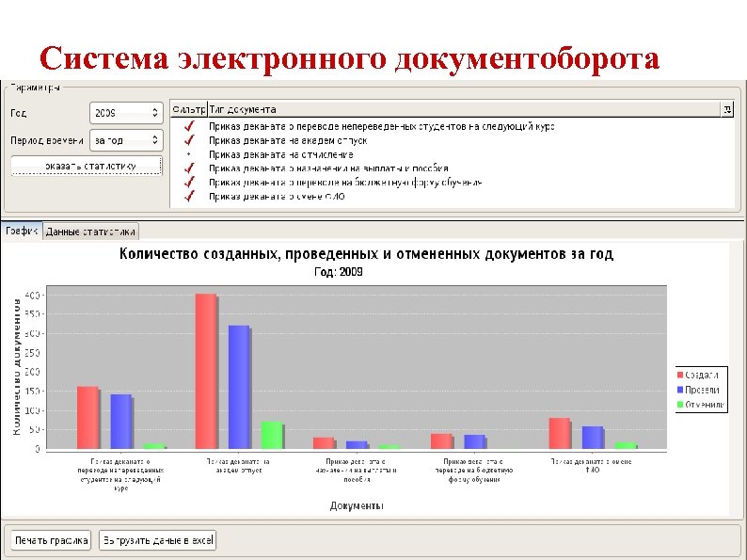Toggle filter checkmark for Приказ деканата о смене ФИО
The width and height of the screenshot is (747, 560).
pyautogui.click(x=190, y=197)
